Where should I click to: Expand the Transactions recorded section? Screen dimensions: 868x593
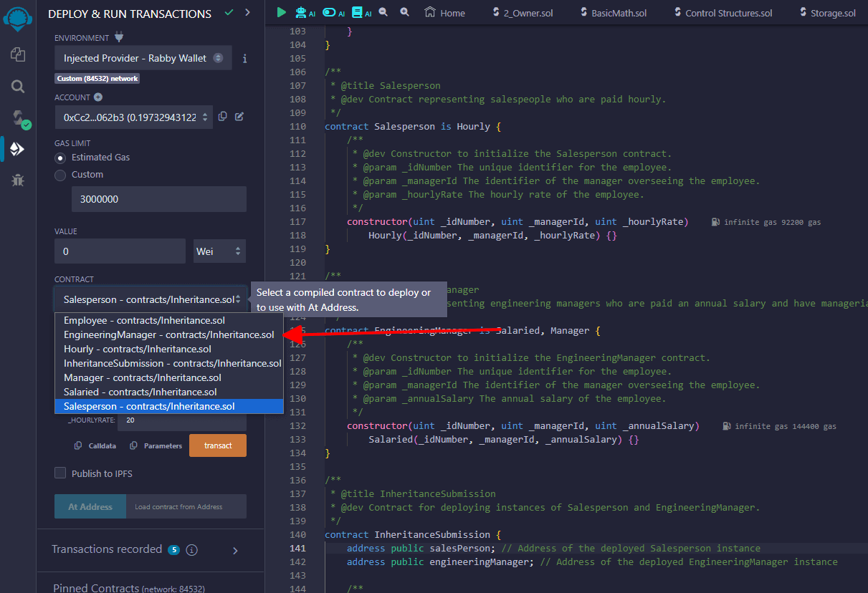tap(235, 550)
